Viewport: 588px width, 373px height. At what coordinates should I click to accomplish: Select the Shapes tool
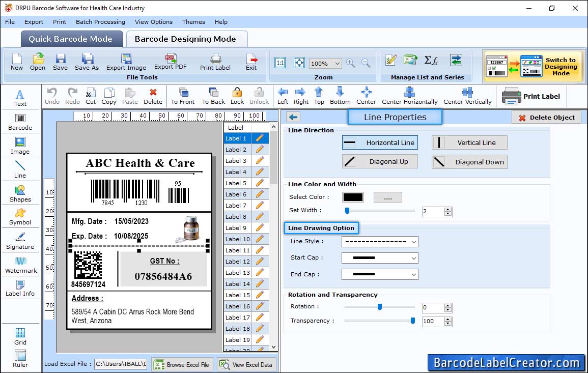coord(20,194)
